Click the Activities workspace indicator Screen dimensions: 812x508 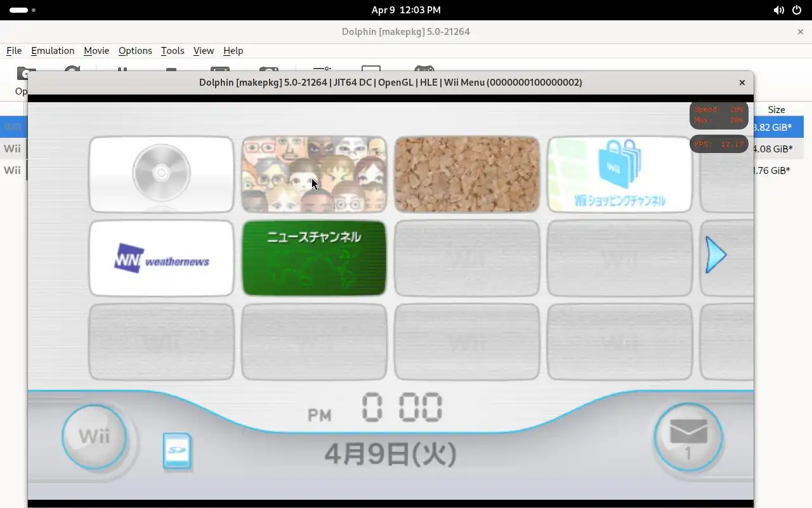tap(22, 10)
